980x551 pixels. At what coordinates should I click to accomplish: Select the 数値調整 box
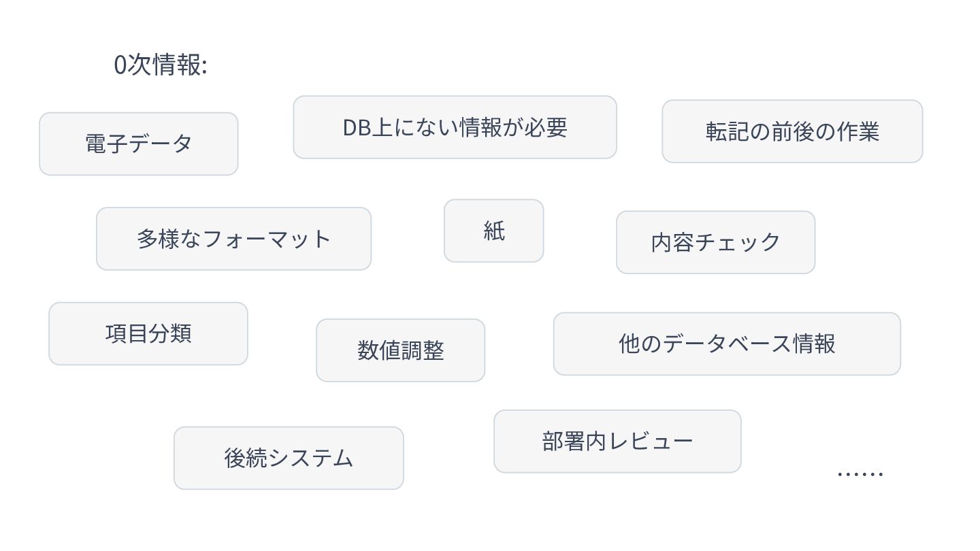[401, 350]
